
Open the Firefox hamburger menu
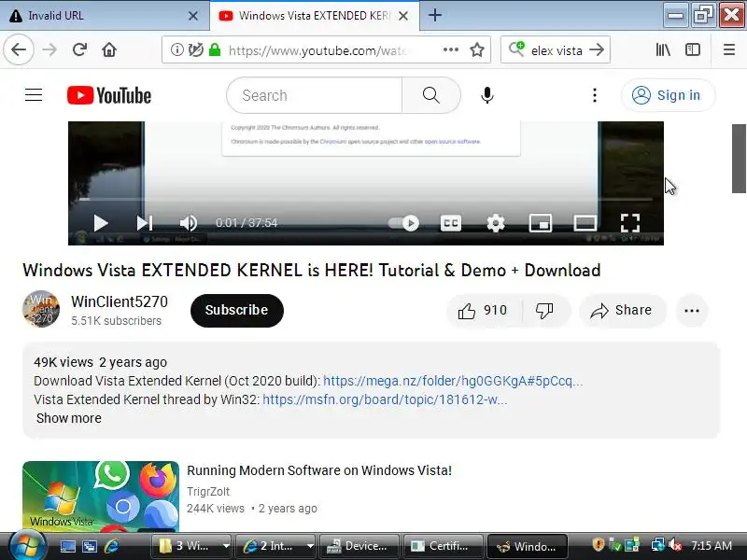click(729, 49)
